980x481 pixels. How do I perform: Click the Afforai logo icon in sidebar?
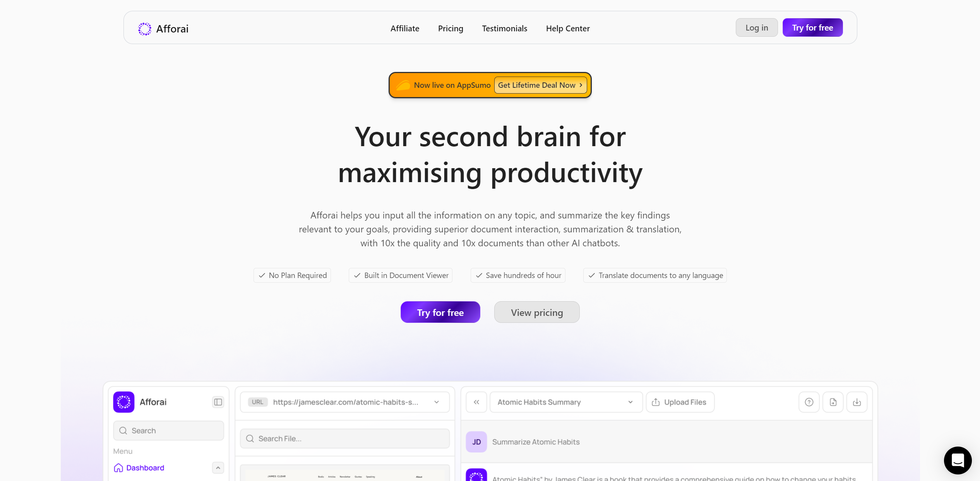click(124, 402)
